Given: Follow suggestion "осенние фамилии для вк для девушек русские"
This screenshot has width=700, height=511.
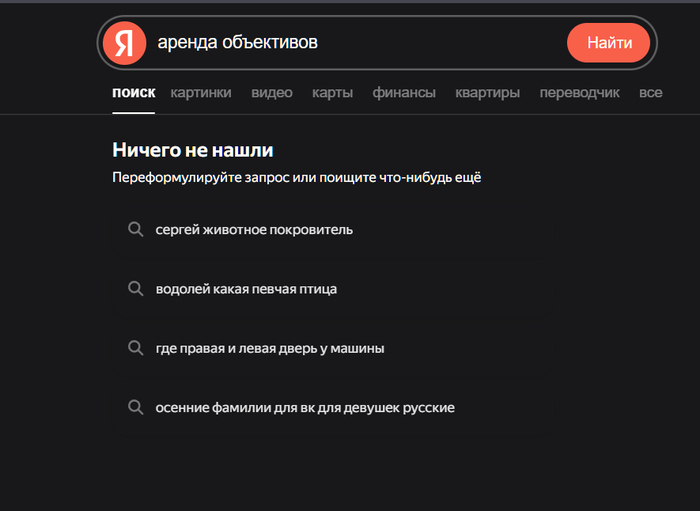Looking at the screenshot, I should pos(305,408).
